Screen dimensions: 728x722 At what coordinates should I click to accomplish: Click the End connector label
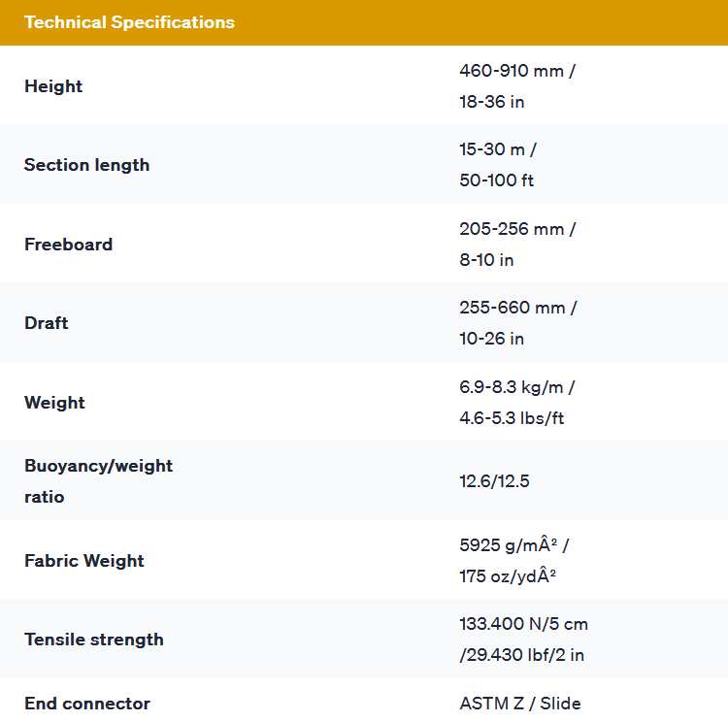(x=86, y=704)
